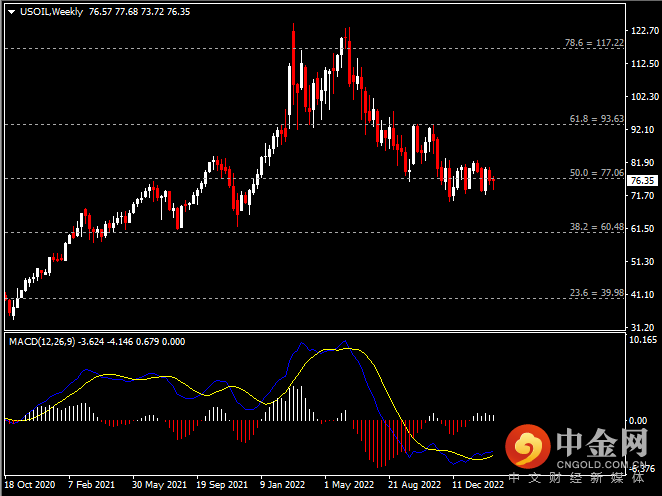Click the MACD(12,26,9) indicator label
662x496 pixels.
42,342
